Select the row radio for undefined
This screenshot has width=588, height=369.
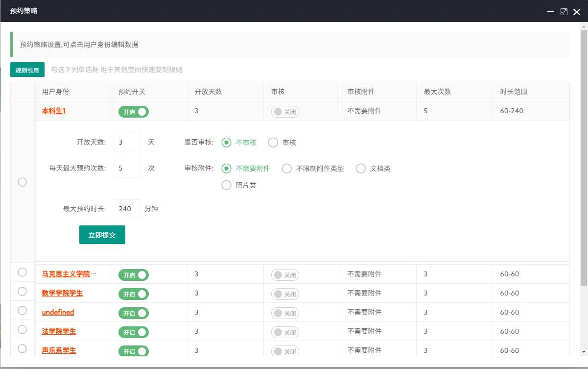point(22,310)
